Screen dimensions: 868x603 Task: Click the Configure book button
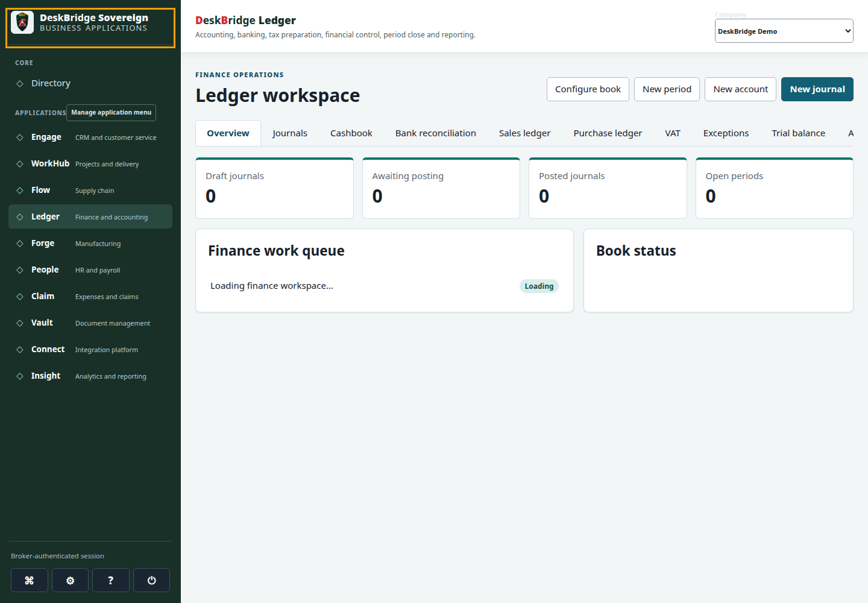(x=588, y=89)
